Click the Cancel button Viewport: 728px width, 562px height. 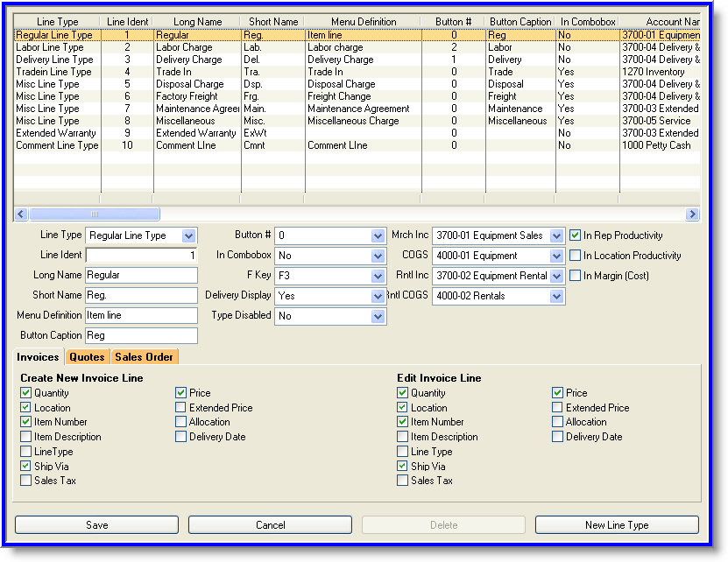(x=270, y=525)
